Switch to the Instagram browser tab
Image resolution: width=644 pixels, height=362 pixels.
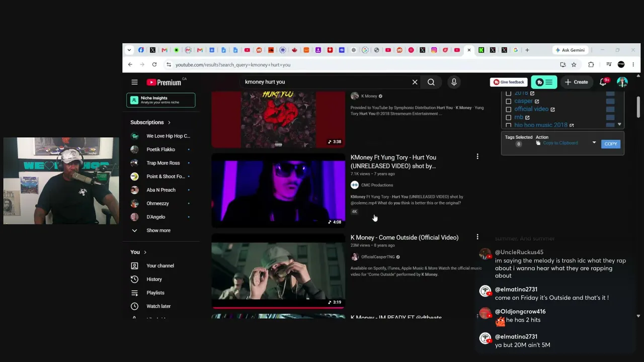[x=434, y=50]
